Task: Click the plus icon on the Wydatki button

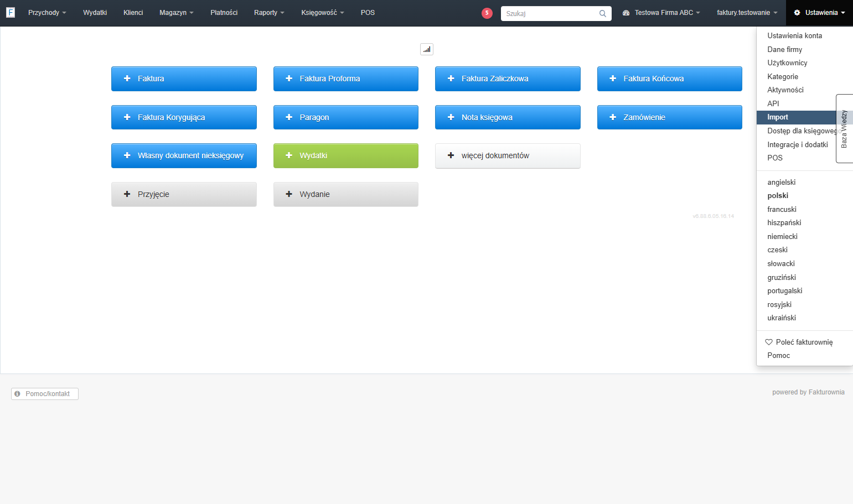Action: tap(289, 155)
